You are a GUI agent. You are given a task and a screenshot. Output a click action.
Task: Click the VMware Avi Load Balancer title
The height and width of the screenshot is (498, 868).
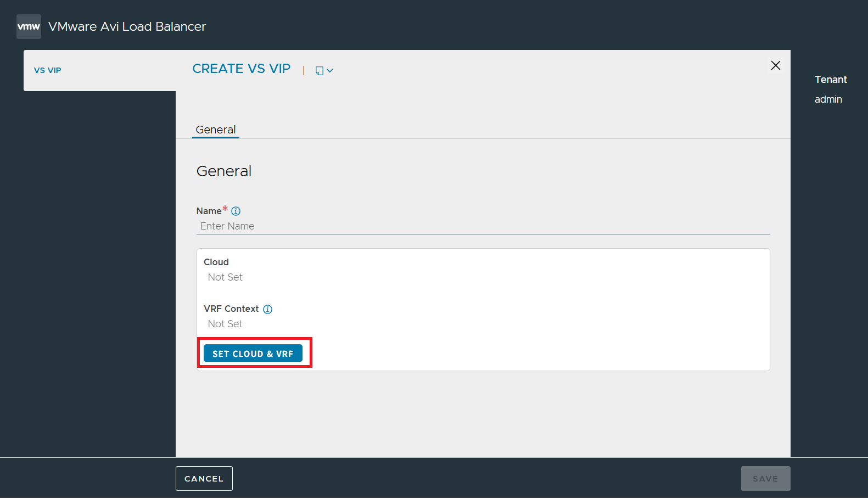pos(127,26)
